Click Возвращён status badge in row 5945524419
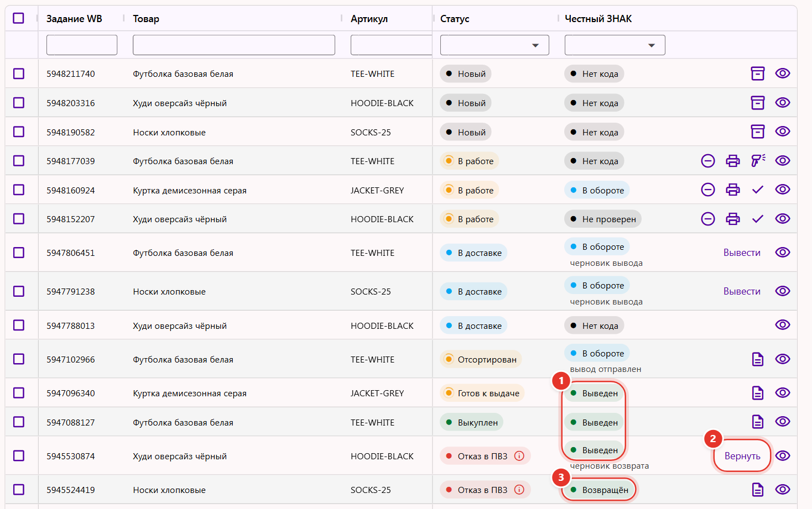 (599, 490)
